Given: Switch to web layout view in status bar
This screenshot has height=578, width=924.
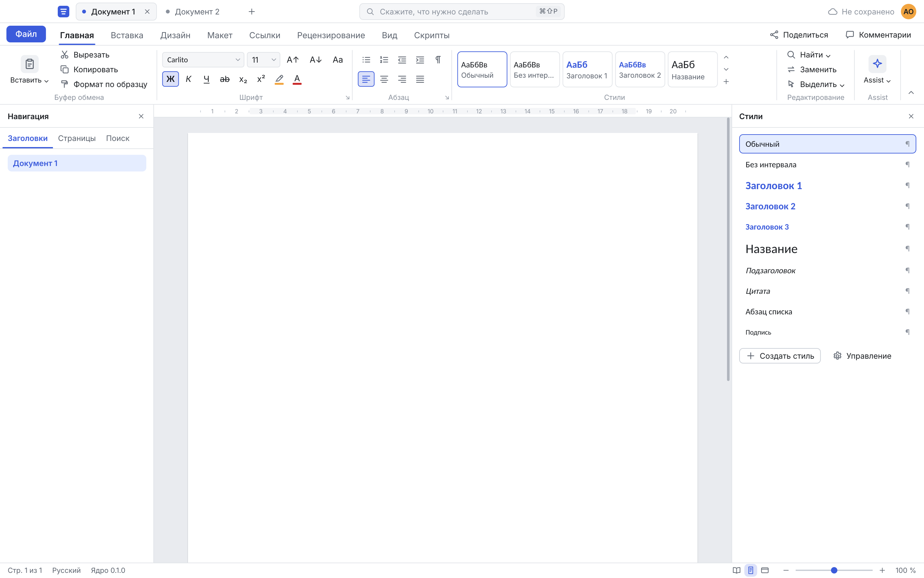Looking at the screenshot, I should (x=765, y=570).
